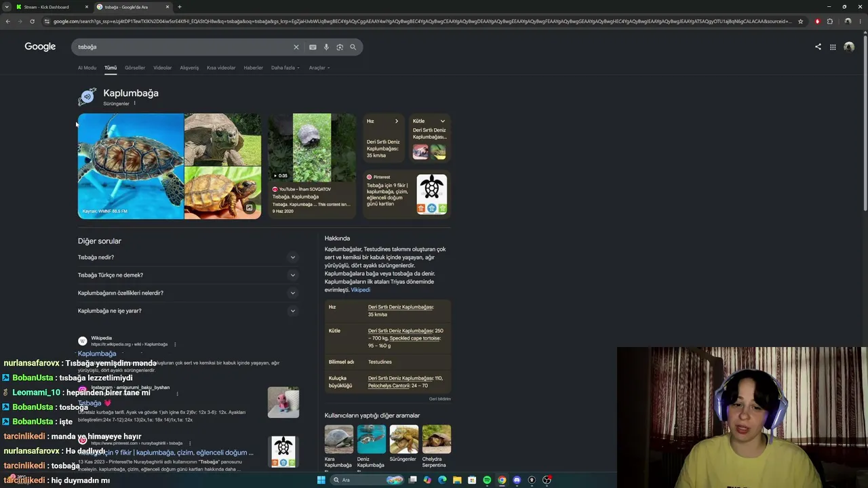Launch Spotify from the taskbar
Viewport: 868px width, 488px height.
tap(487, 480)
